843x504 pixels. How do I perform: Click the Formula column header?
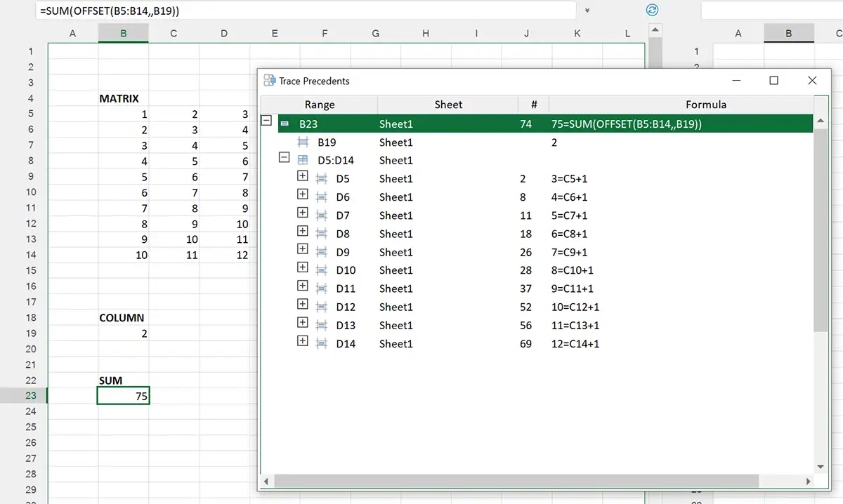[706, 105]
